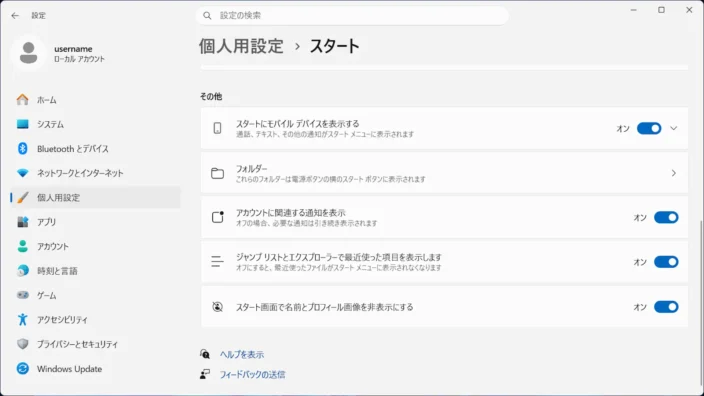Select 時刻と言語 in the sidebar
Screen dimensions: 704x396
(x=95, y=271)
